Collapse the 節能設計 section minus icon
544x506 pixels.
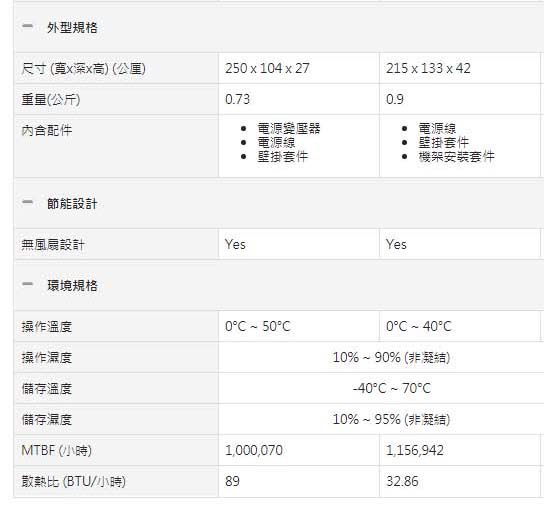point(27,202)
